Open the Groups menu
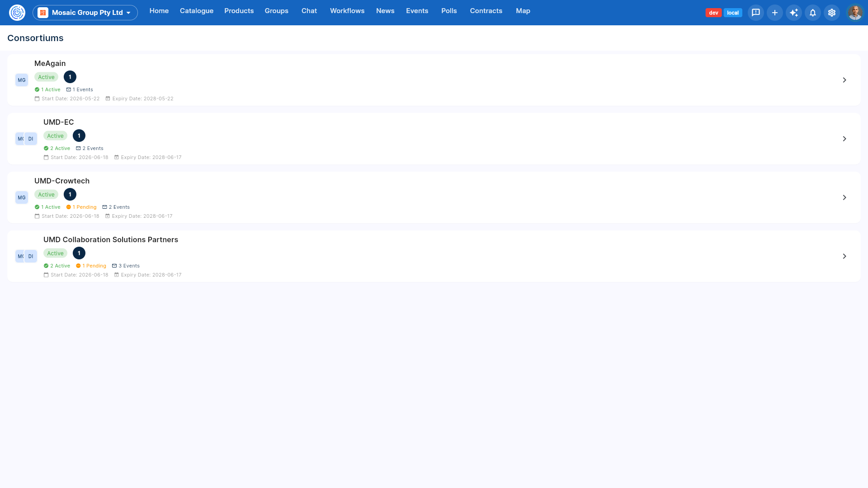The image size is (868, 488). coord(277,11)
